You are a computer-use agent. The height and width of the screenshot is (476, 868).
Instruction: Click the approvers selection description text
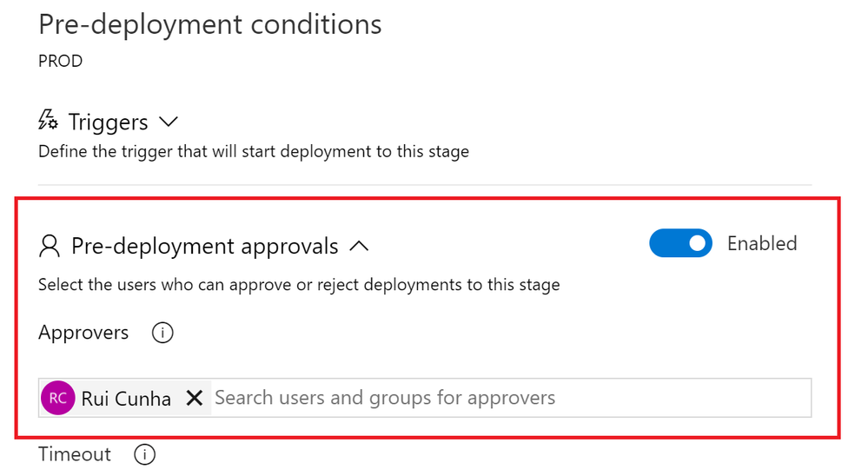click(x=299, y=285)
